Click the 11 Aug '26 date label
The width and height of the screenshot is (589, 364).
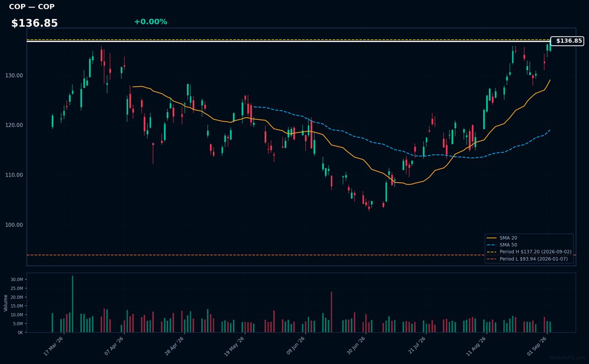pyautogui.click(x=477, y=346)
